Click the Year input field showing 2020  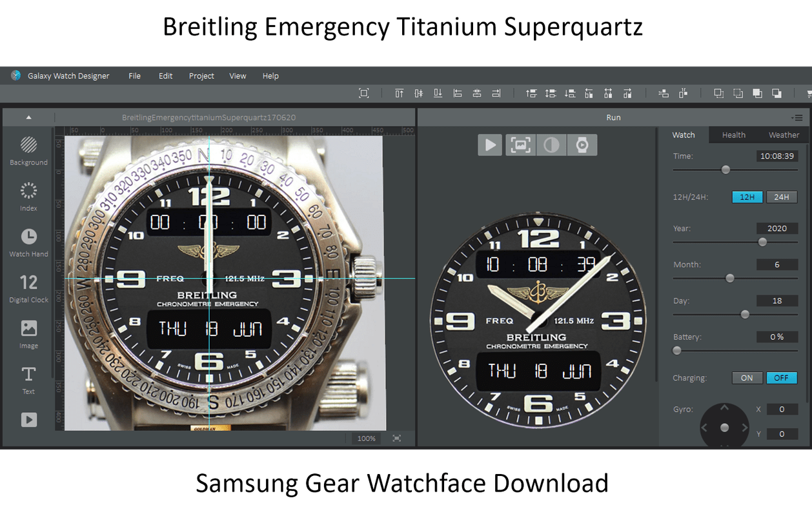[x=777, y=228]
